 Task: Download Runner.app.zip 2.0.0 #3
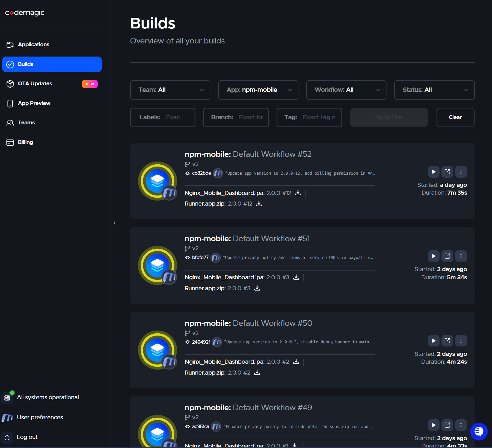click(x=257, y=288)
